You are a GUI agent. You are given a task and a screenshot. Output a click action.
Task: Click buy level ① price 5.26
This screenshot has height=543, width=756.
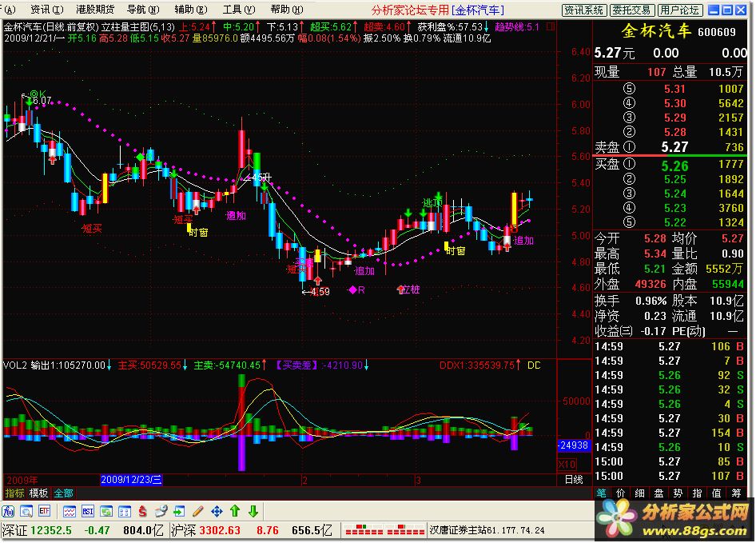[x=674, y=166]
